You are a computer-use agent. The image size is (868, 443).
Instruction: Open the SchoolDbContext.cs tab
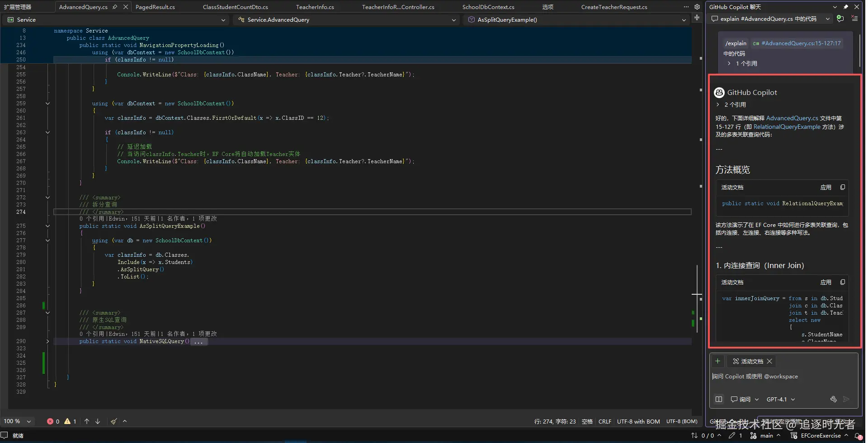(488, 7)
